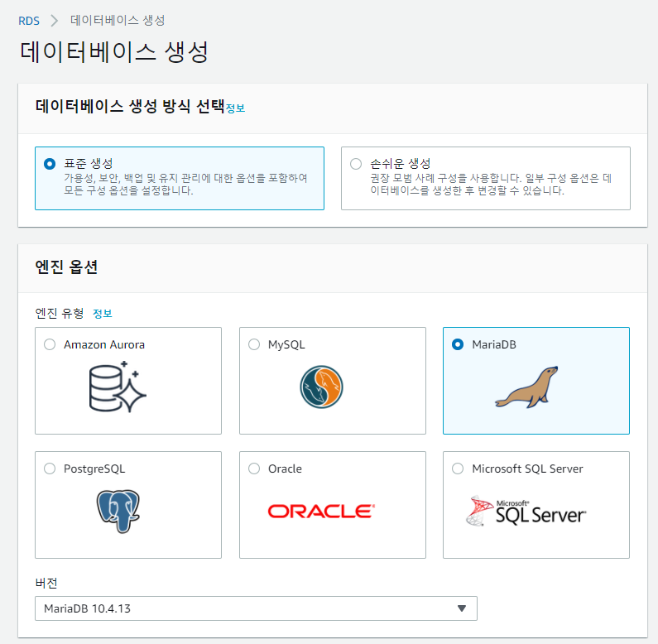The width and height of the screenshot is (658, 644).
Task: Choose the Microsoft SQL Server radio
Action: pos(458,469)
